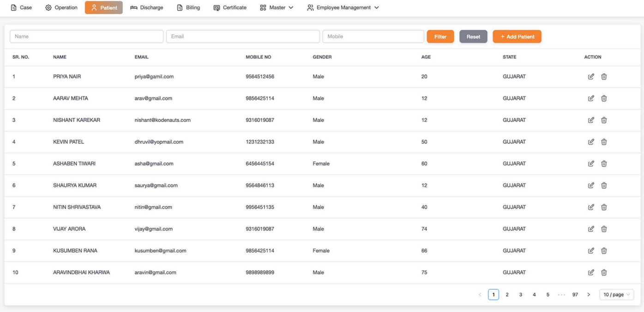This screenshot has width=644, height=312.
Task: Click the Email search field
Action: [x=242, y=37]
